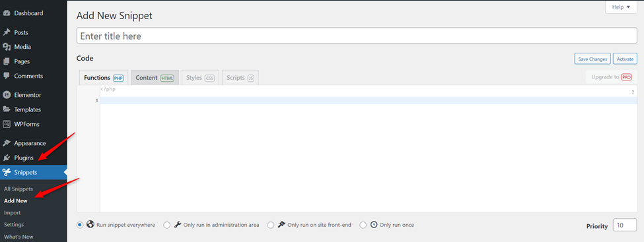Open Media in the admin menu

(33, 47)
